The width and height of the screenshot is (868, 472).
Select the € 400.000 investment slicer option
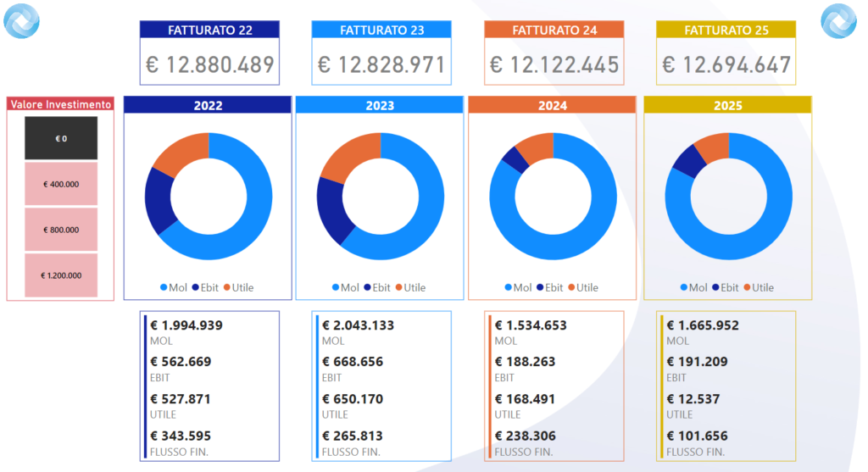61,184
